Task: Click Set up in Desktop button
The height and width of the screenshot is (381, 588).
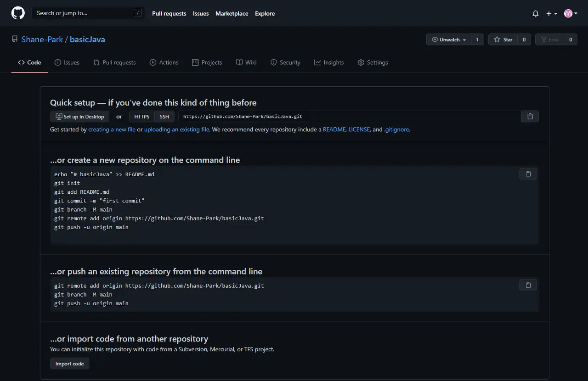Action: pos(80,117)
